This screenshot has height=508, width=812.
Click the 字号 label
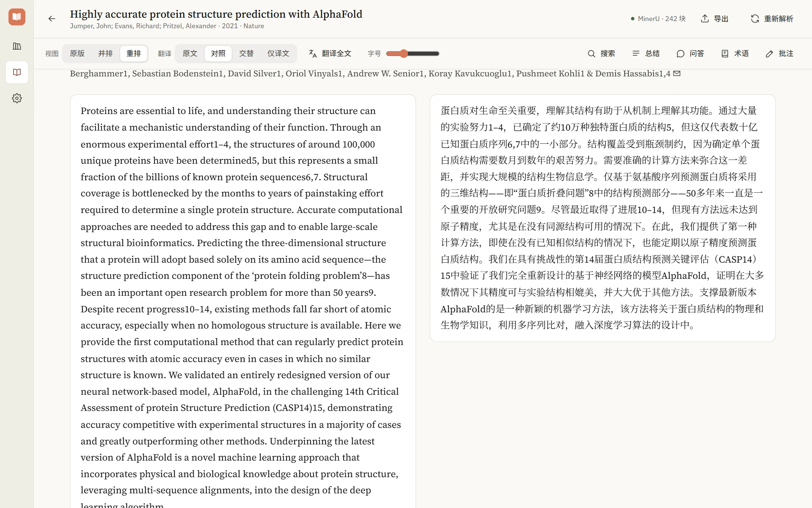[x=374, y=53]
